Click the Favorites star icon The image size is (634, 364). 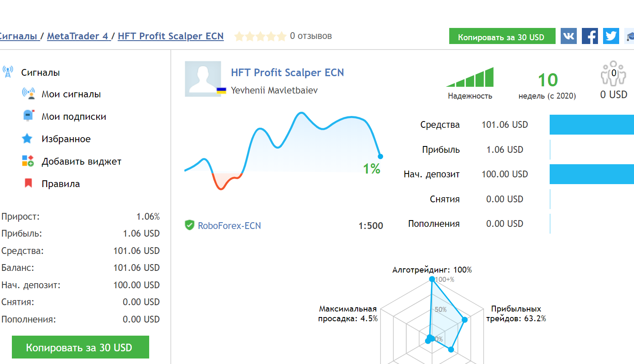[27, 138]
